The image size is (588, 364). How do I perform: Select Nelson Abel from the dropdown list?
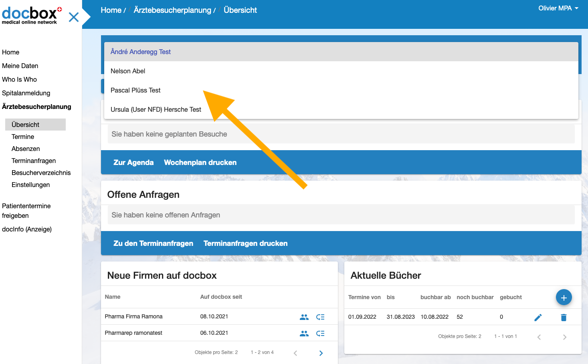click(128, 71)
